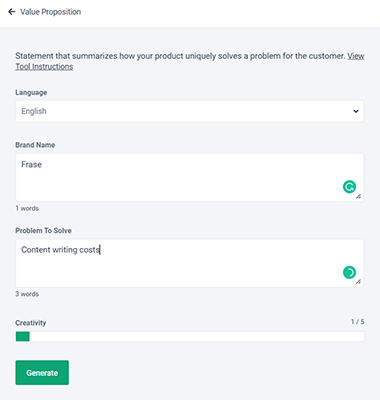Click the Creativity label

[x=31, y=323]
